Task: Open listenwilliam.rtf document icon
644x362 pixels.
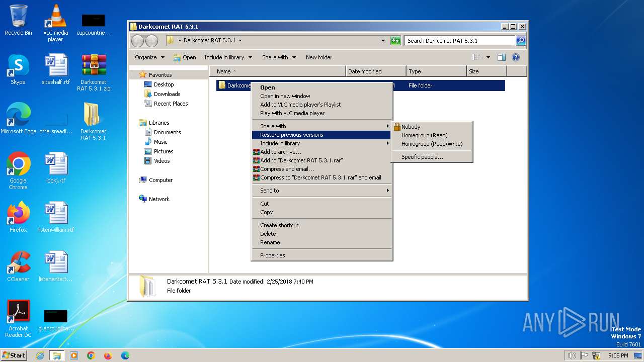Action: coord(56,217)
